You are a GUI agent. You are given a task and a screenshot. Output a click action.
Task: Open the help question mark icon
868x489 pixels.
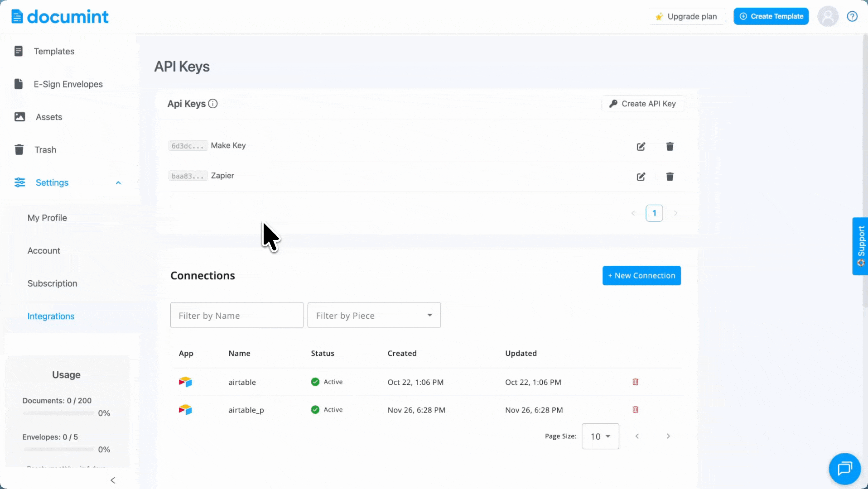(852, 17)
